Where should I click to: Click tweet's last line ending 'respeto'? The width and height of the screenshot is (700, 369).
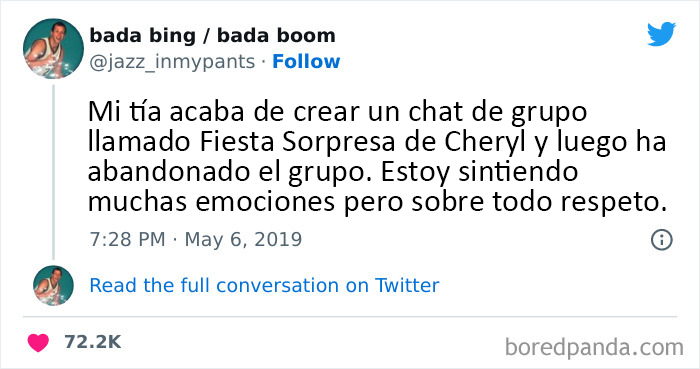(x=377, y=202)
